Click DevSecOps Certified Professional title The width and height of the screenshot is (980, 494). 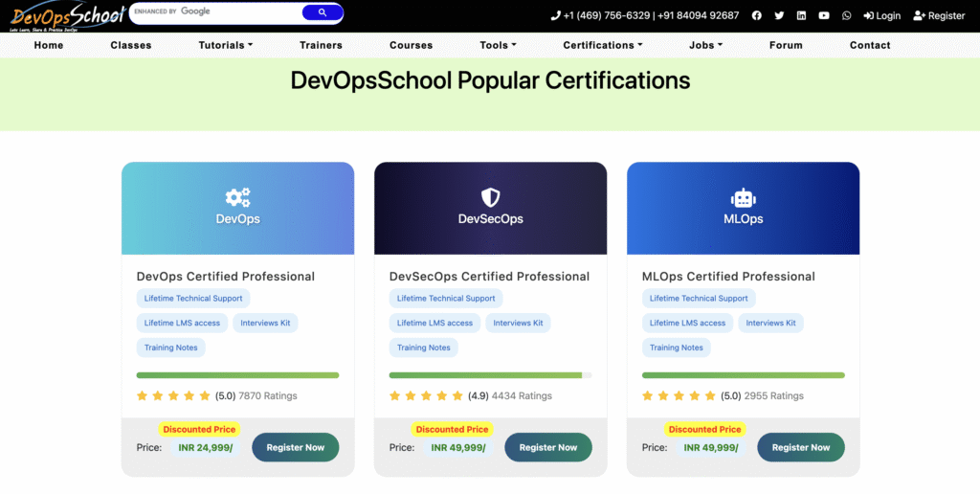489,277
